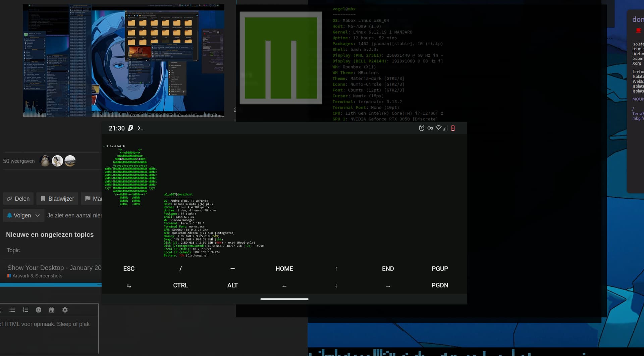Open the astronaut desktop screenshot thumbnail

click(123, 61)
